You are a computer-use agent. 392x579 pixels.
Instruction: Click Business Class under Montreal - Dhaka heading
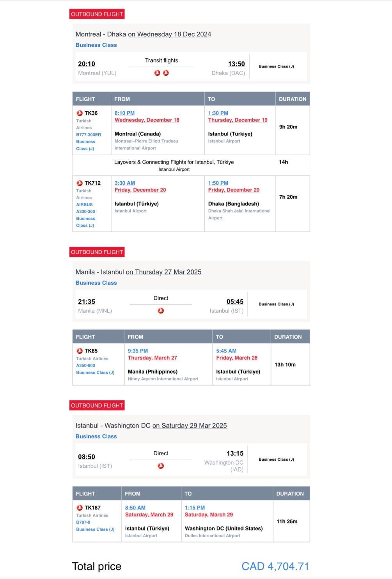[x=96, y=45]
